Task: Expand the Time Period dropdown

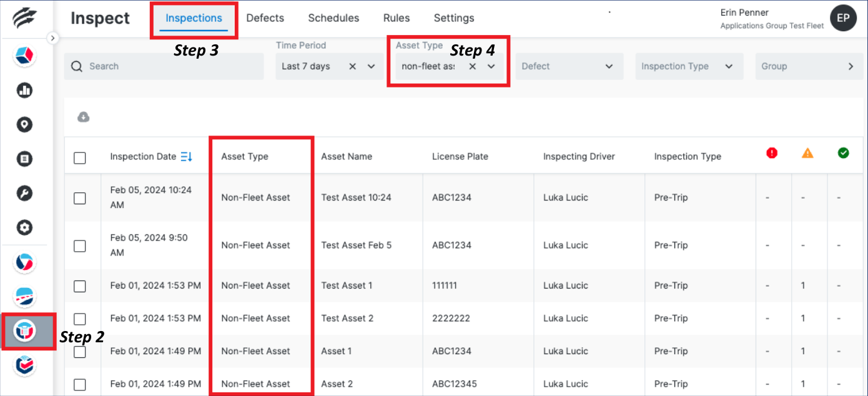Action: (x=371, y=66)
